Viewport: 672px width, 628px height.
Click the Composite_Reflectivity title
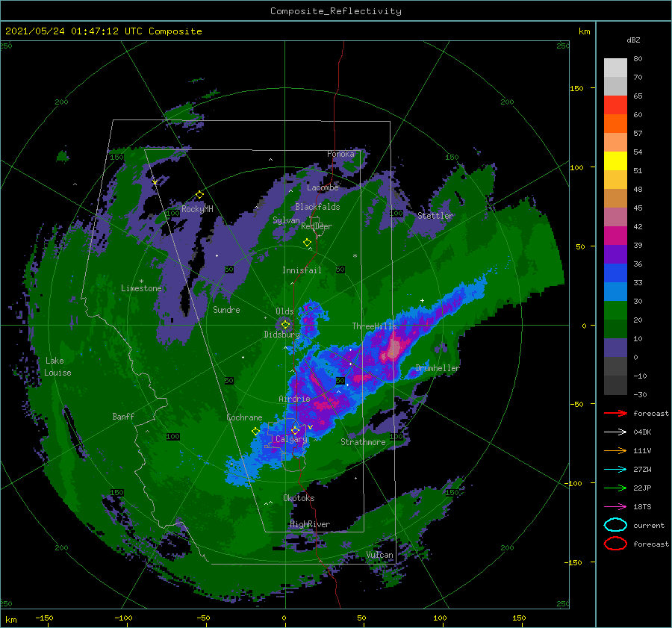336,11
